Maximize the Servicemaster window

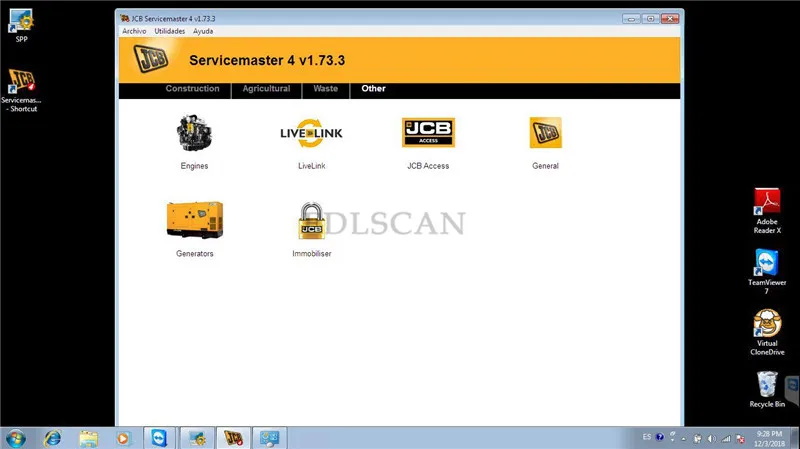point(651,19)
